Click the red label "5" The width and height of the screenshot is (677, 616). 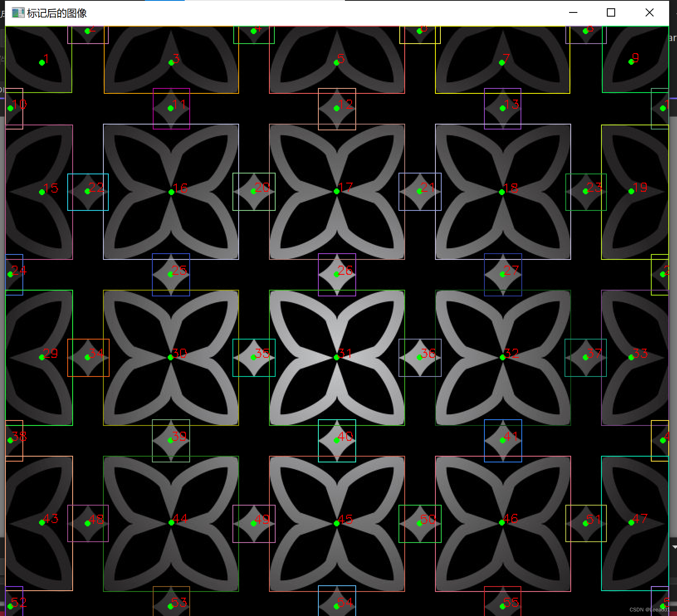tap(341, 59)
